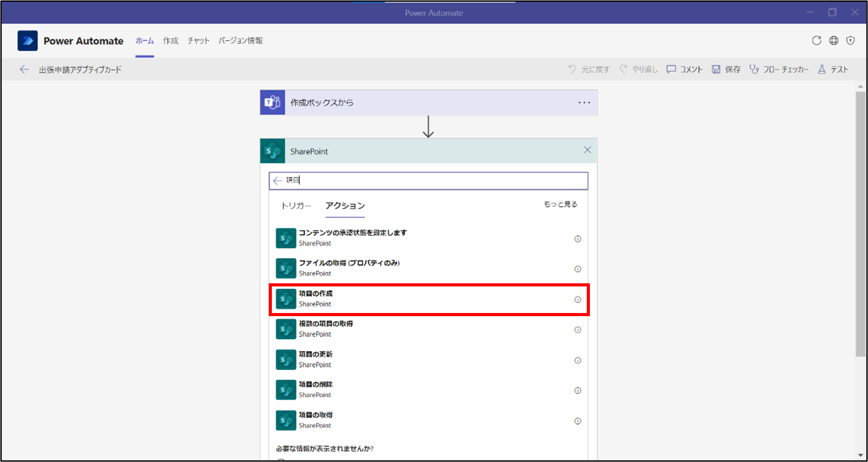The image size is (868, 462).
Task: Click やり直し redo button
Action: (638, 69)
